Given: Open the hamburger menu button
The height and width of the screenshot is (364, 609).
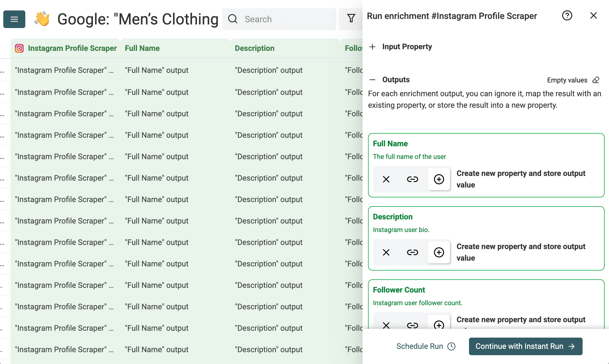Looking at the screenshot, I should 14,19.
